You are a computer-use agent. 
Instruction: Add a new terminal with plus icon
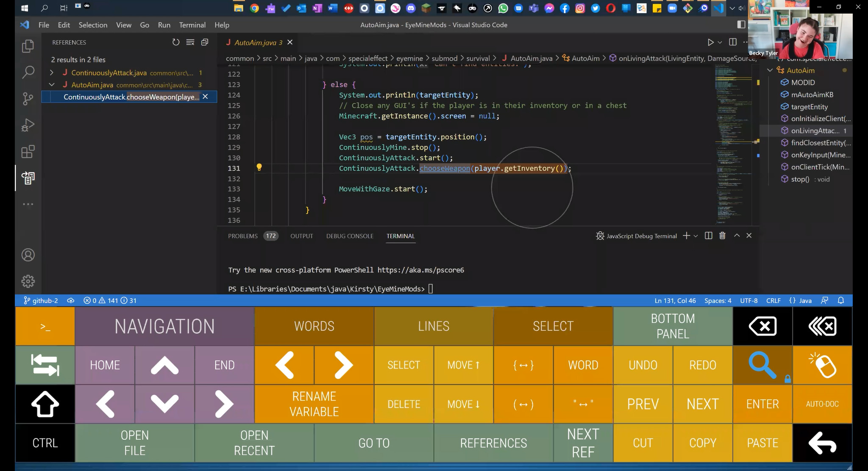pos(686,236)
